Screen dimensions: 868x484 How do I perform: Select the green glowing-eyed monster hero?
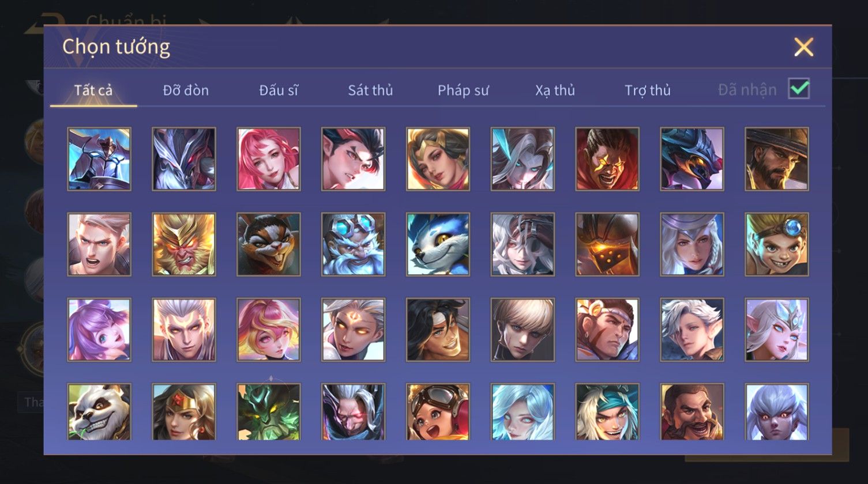click(x=269, y=412)
